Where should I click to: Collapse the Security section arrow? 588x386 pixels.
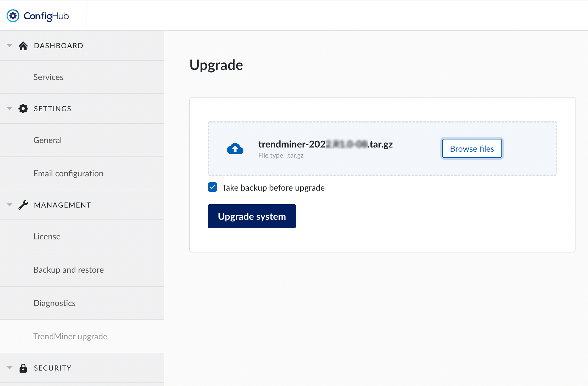[10, 368]
